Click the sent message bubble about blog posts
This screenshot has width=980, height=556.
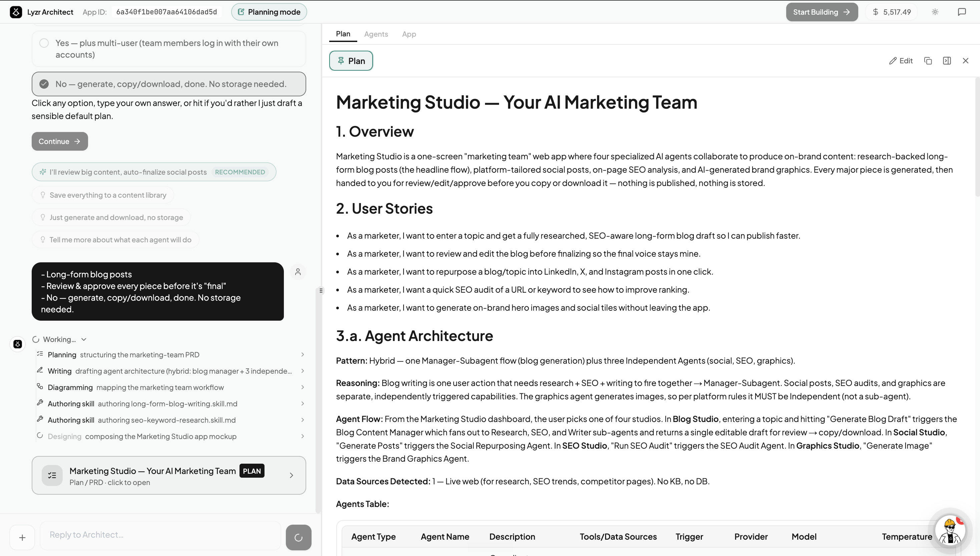click(x=158, y=291)
